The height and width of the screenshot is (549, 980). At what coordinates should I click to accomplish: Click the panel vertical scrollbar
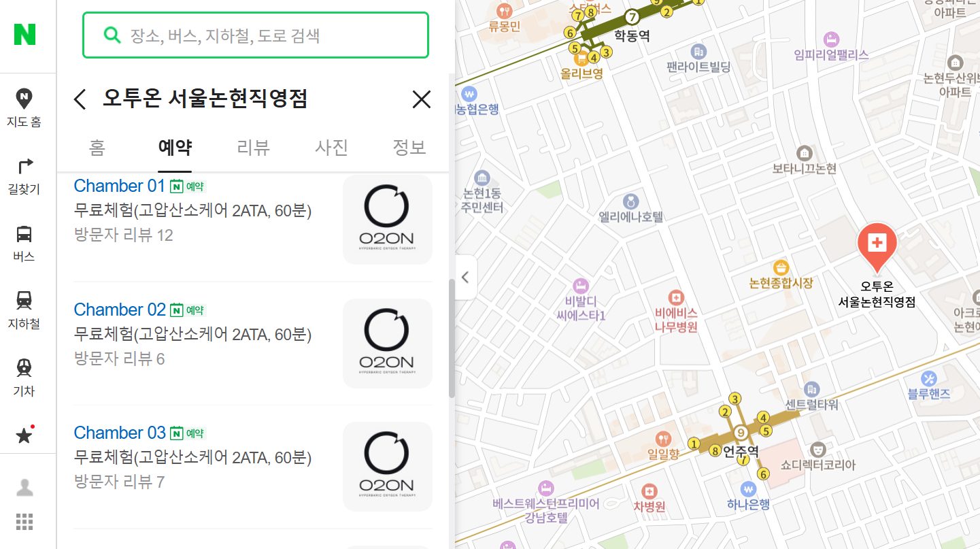click(x=452, y=338)
